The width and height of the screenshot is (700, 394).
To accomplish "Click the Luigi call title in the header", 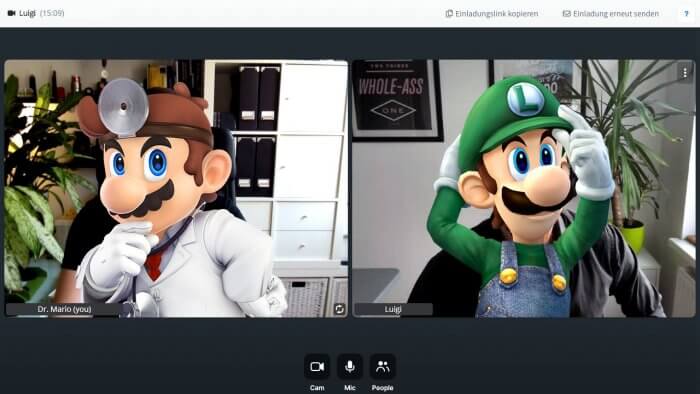I will [27, 13].
